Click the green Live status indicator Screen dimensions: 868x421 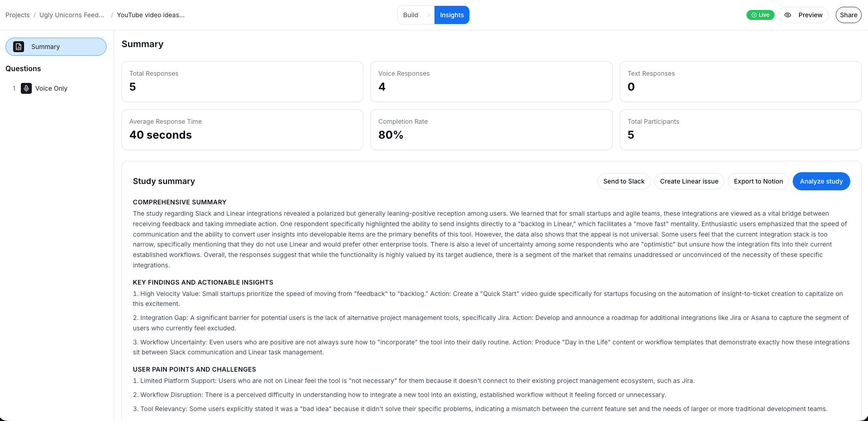(760, 15)
